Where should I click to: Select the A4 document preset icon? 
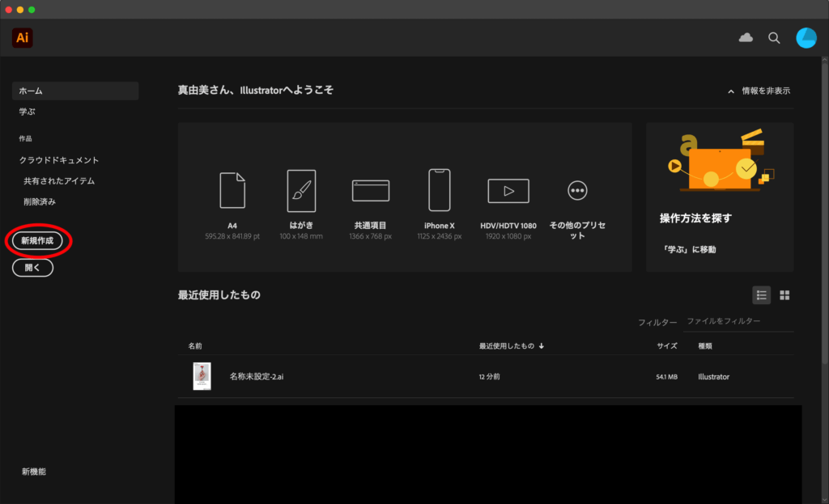coord(232,190)
